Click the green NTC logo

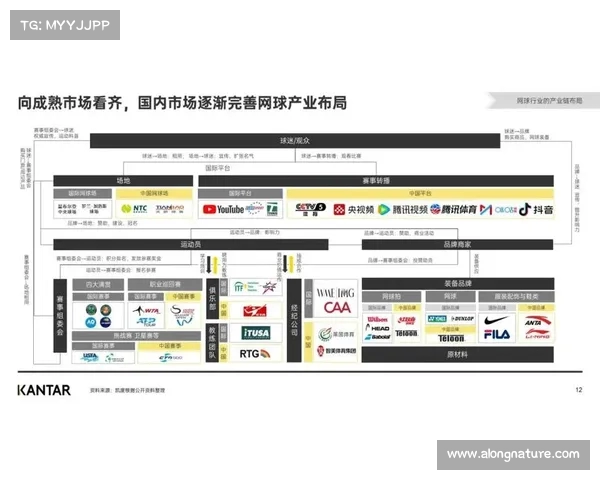134,209
